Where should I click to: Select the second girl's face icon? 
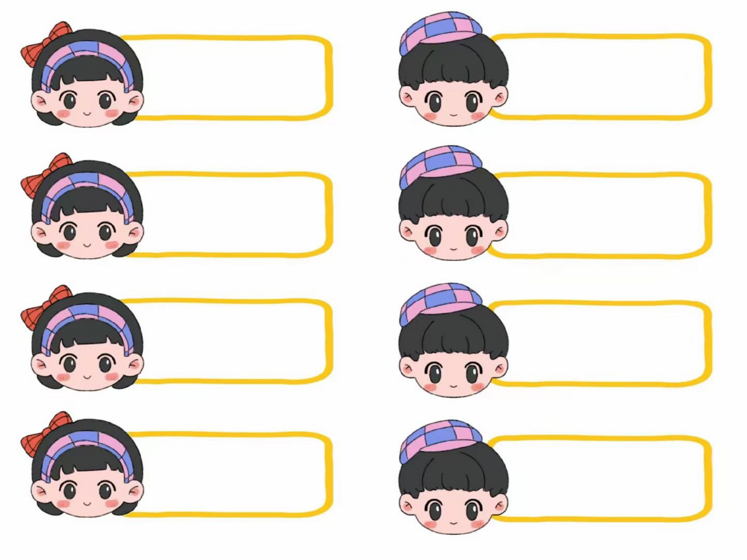[x=83, y=206]
